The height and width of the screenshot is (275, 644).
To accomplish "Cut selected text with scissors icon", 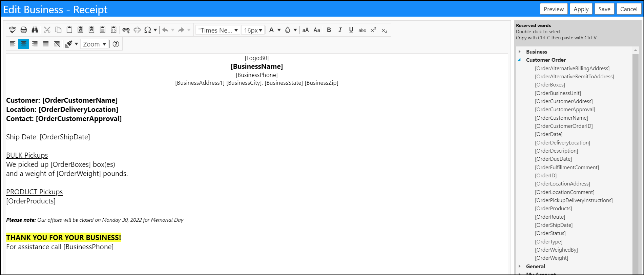I will (47, 30).
